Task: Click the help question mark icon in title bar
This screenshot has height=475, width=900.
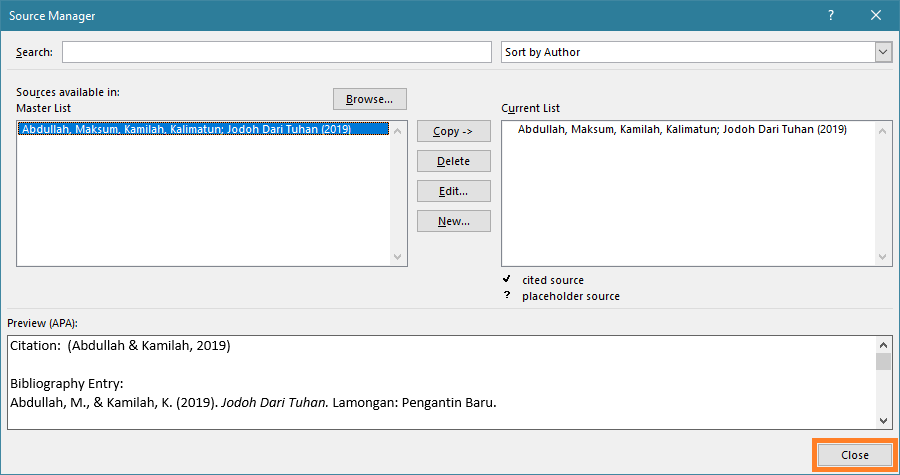Action: [831, 15]
